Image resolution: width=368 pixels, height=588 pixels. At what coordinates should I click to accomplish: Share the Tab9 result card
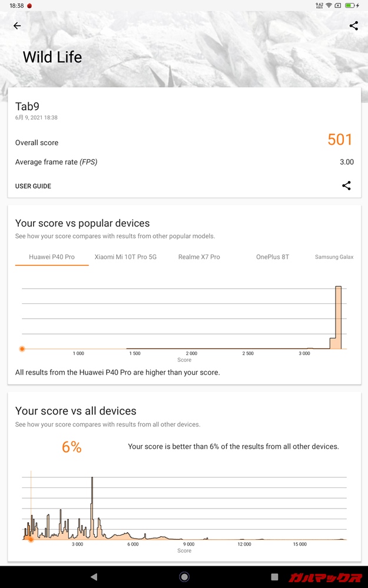346,186
